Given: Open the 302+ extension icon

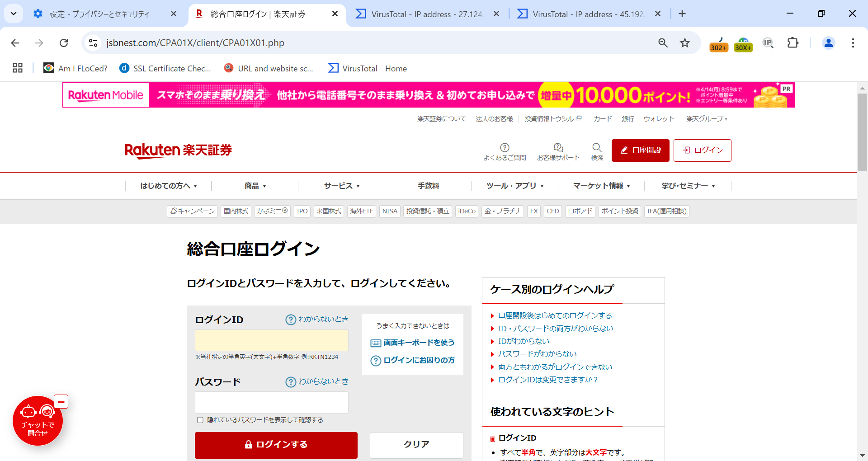Looking at the screenshot, I should pyautogui.click(x=719, y=44).
